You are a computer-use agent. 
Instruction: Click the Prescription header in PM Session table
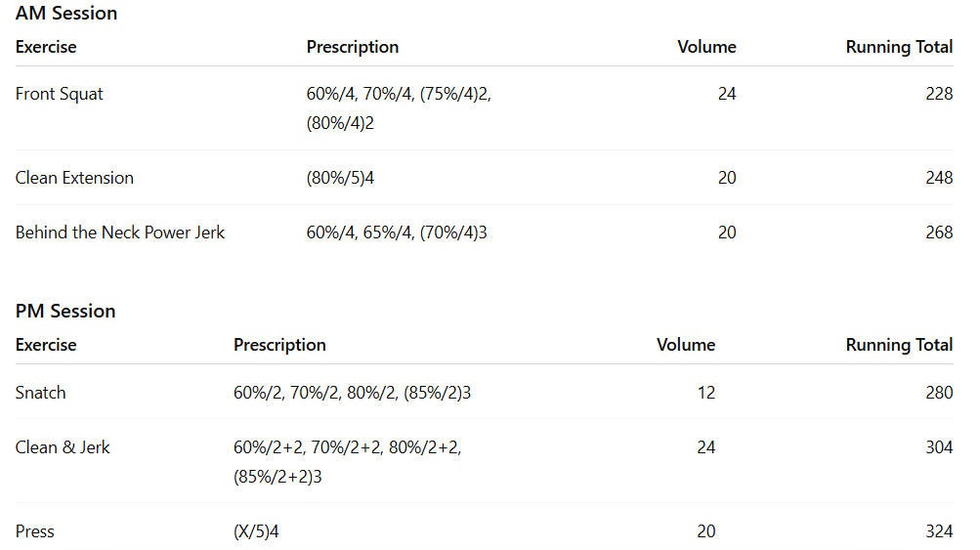tap(279, 345)
